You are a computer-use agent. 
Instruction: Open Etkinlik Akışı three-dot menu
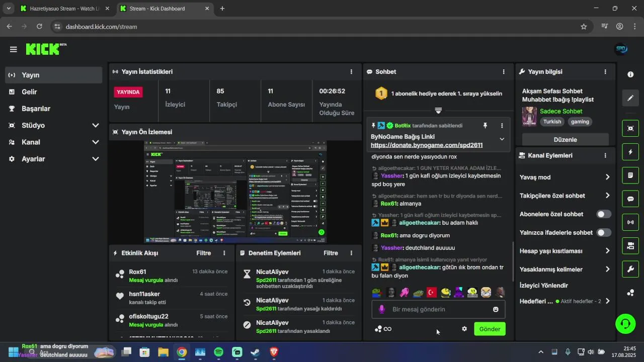tap(224, 253)
